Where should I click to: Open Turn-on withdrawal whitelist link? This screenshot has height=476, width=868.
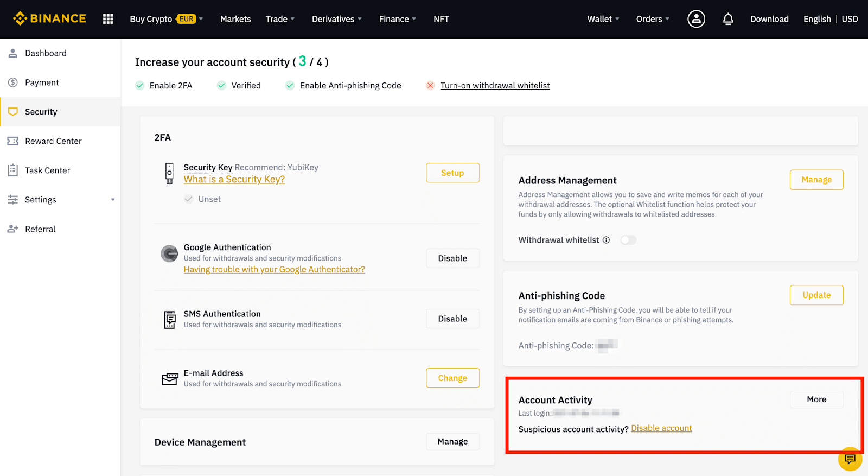click(x=495, y=86)
